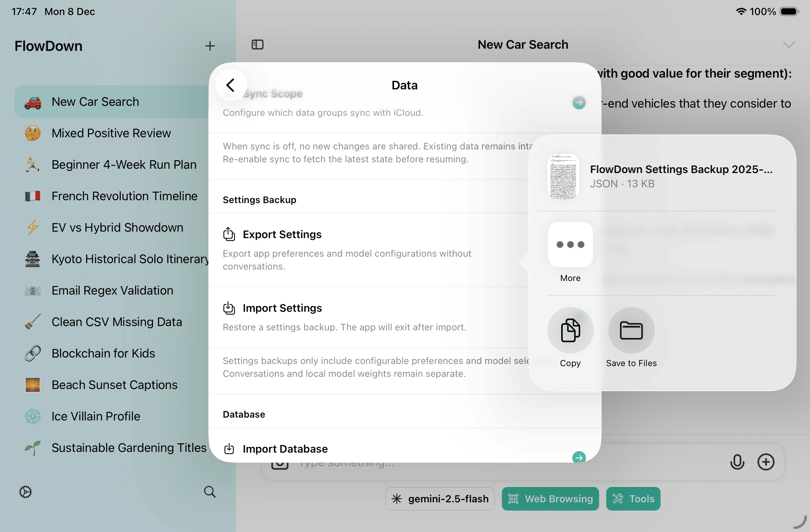Enable Web Browsing
The image size is (810, 532).
tap(550, 499)
